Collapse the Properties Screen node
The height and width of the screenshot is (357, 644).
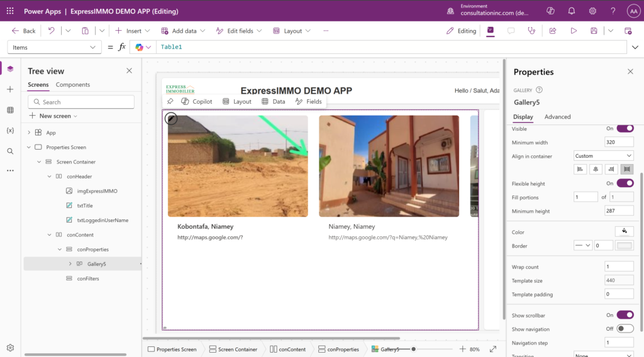pyautogui.click(x=29, y=147)
